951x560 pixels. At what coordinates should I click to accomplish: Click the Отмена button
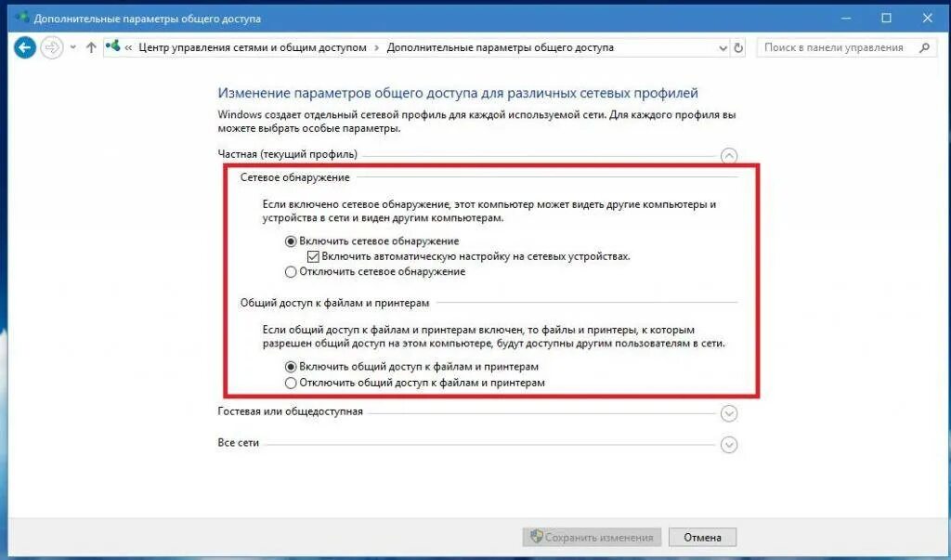coord(702,538)
